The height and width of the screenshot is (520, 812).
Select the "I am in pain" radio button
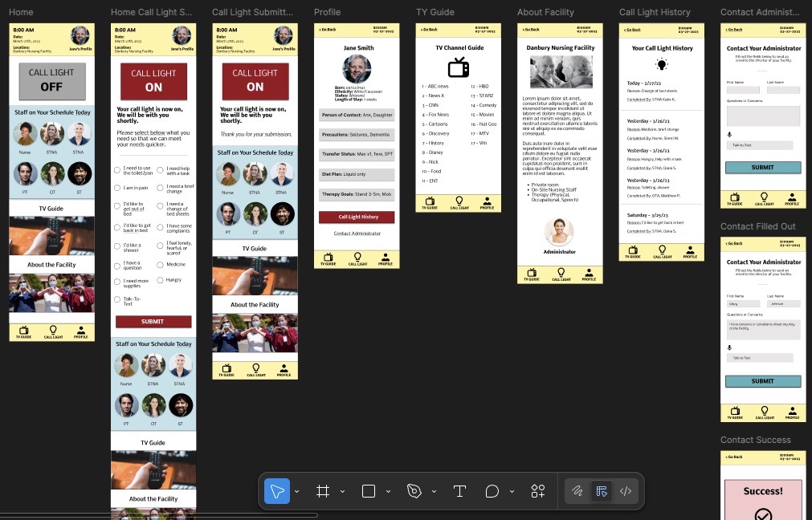coord(117,189)
